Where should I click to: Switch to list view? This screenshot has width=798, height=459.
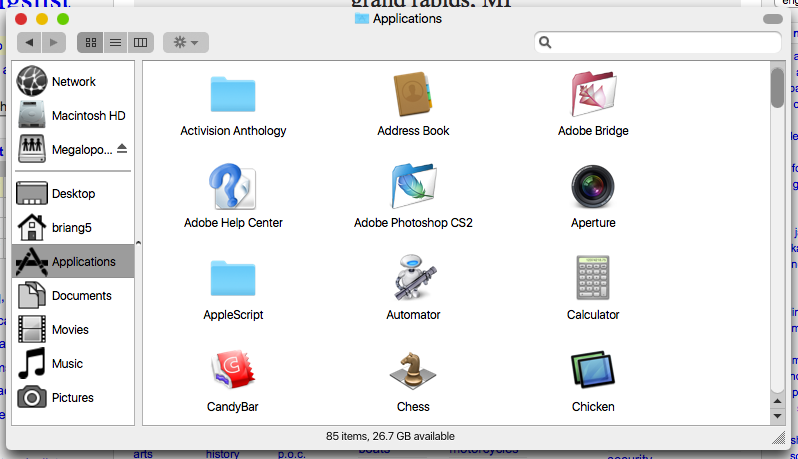pyautogui.click(x=116, y=42)
